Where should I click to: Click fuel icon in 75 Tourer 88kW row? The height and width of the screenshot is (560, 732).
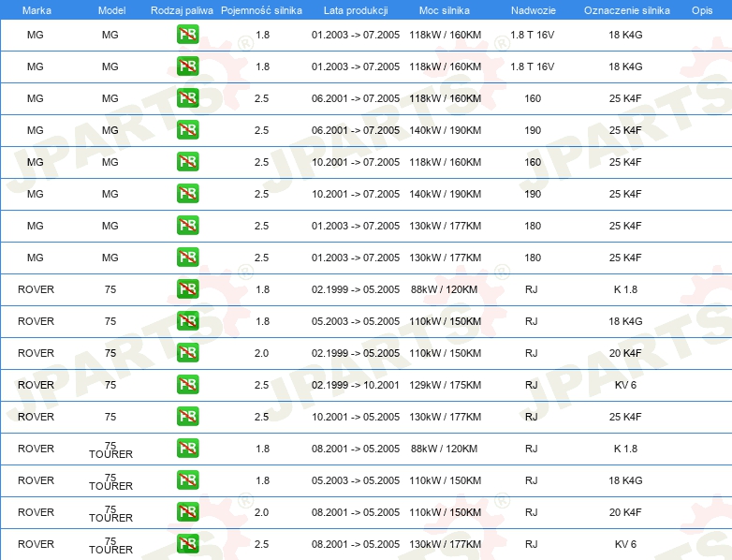point(187,449)
